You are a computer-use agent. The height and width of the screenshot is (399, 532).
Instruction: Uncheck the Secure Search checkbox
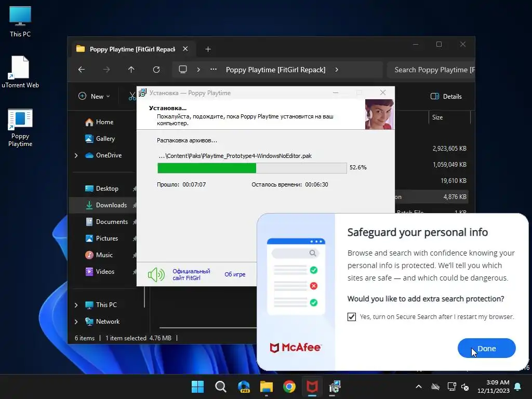coord(352,316)
